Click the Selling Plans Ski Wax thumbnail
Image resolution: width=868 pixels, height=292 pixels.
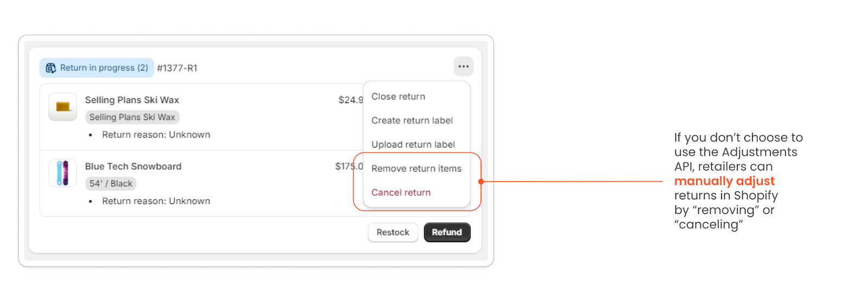(x=62, y=106)
